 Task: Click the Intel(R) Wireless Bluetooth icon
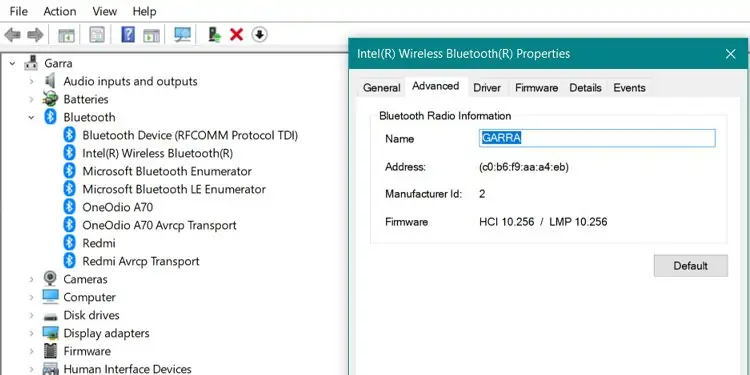pos(69,153)
